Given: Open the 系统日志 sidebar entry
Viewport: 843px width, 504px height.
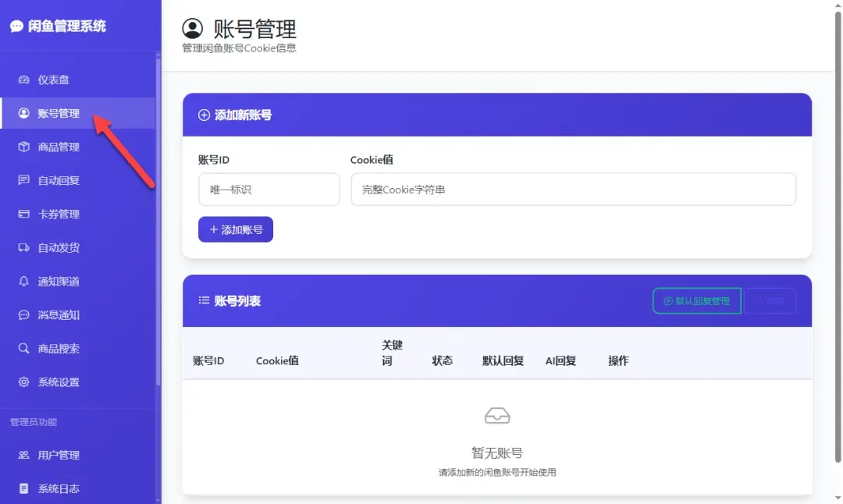Looking at the screenshot, I should (77, 488).
